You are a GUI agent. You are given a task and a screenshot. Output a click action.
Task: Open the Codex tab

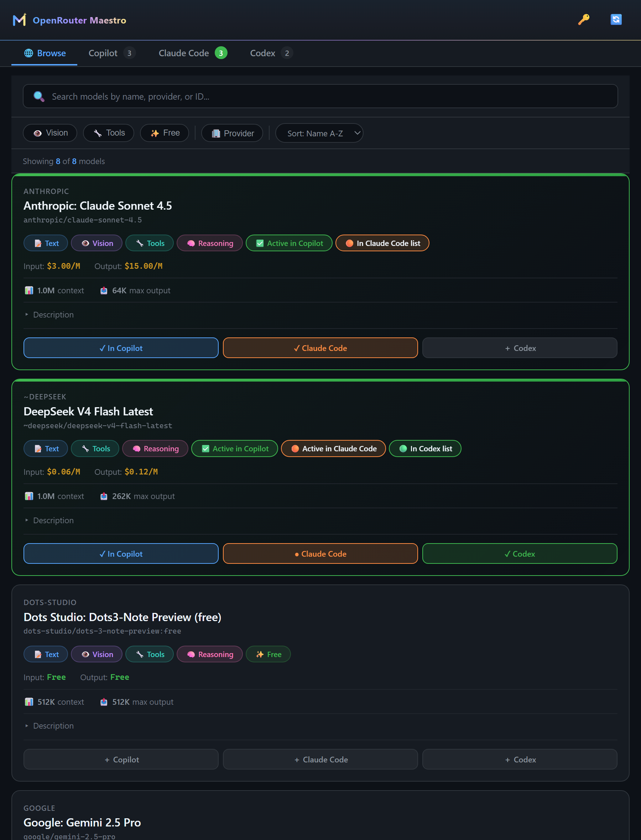coord(271,53)
